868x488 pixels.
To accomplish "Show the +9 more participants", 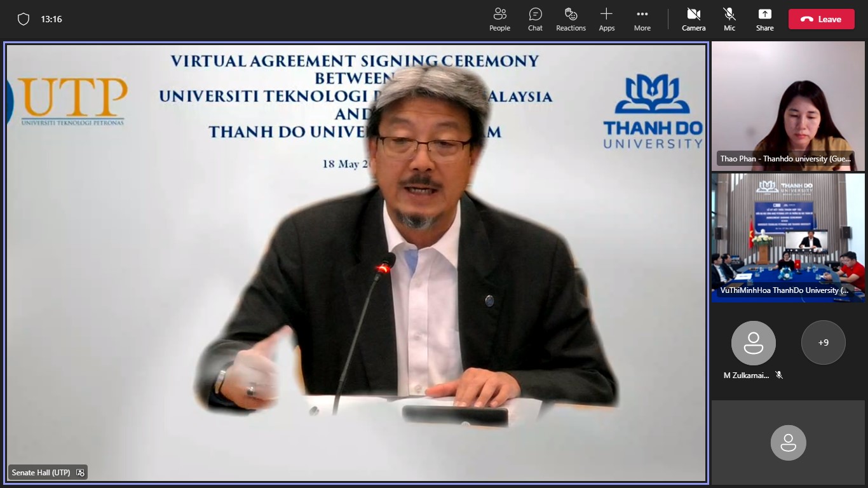I will pos(823,342).
